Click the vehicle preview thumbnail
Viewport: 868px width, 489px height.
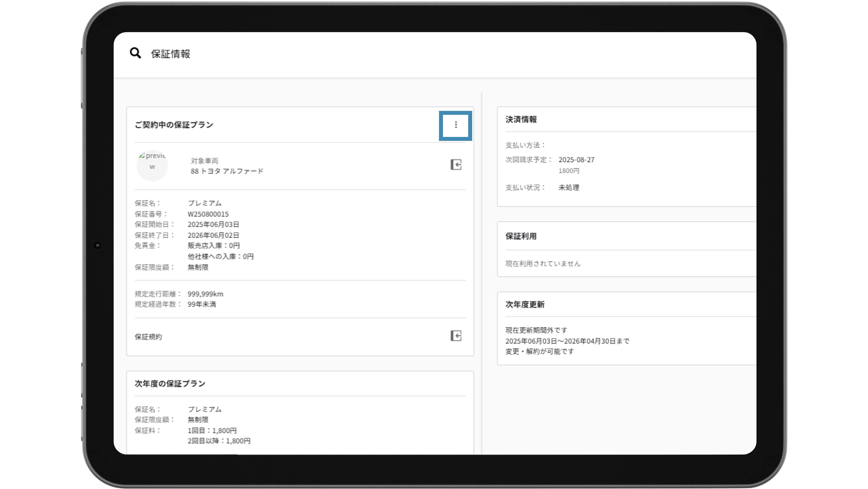[152, 166]
